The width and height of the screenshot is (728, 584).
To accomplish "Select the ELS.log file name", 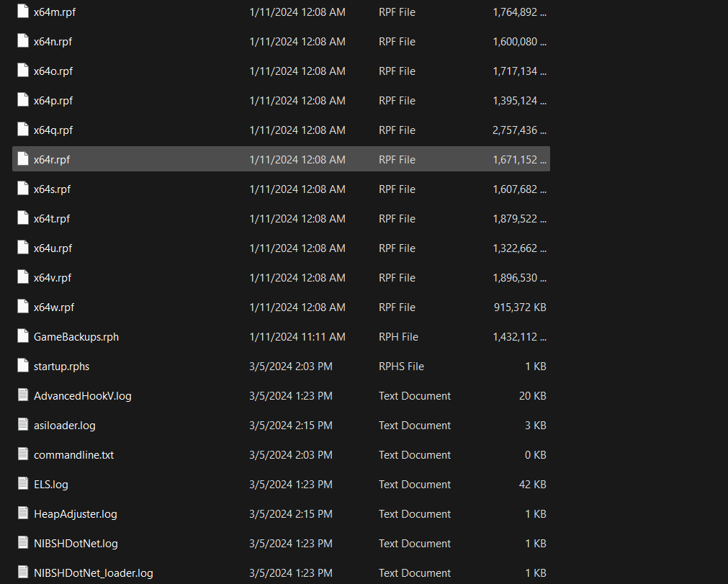I will (x=51, y=484).
